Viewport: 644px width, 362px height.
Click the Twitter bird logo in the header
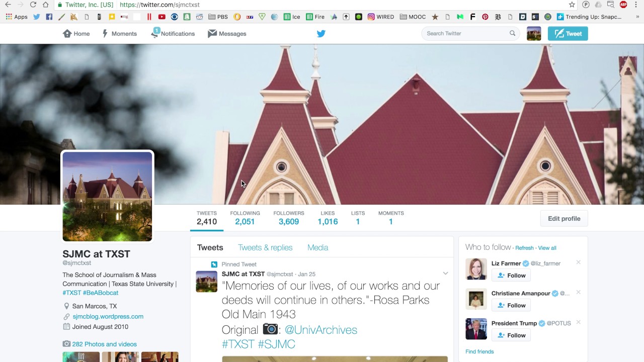[321, 34]
